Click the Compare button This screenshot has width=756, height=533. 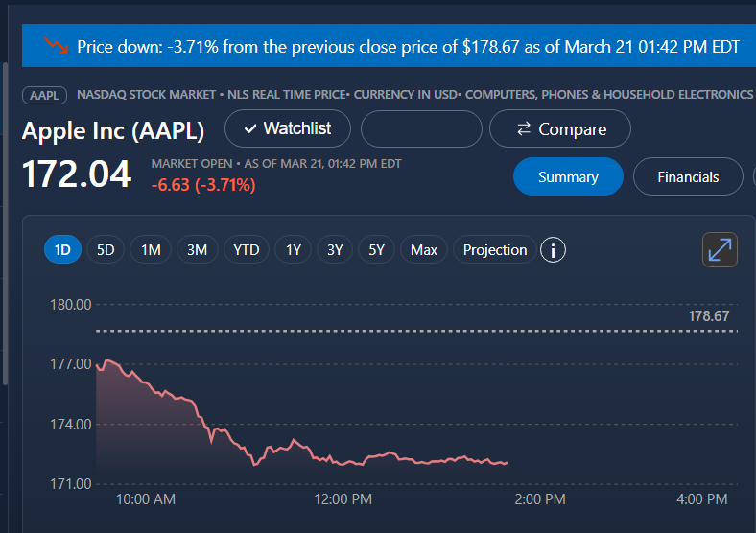[559, 128]
